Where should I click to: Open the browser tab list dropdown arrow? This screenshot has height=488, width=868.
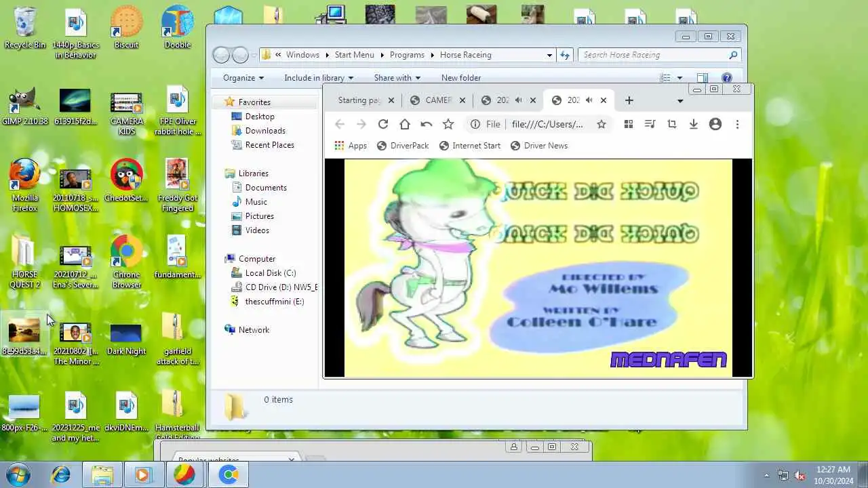pos(680,101)
